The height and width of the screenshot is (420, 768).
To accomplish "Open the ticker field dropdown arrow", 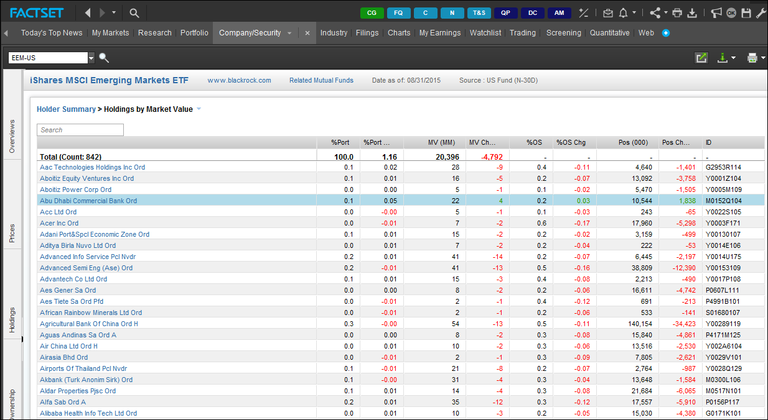I will click(91, 58).
